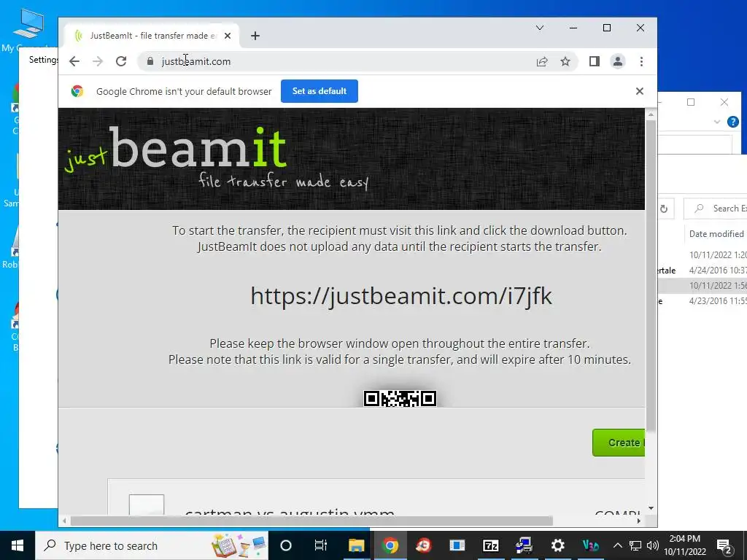747x560 pixels.
Task: Open the tab search chevron
Action: coord(540,28)
